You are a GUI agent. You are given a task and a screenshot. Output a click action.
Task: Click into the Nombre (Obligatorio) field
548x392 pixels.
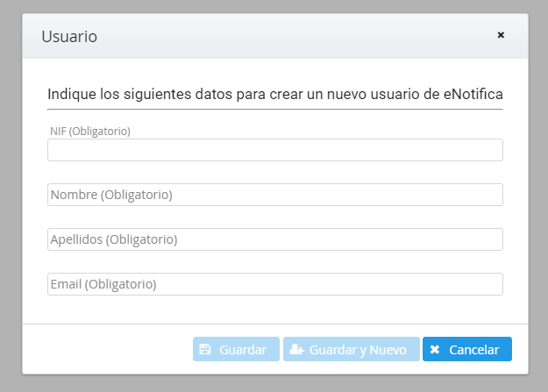(274, 195)
